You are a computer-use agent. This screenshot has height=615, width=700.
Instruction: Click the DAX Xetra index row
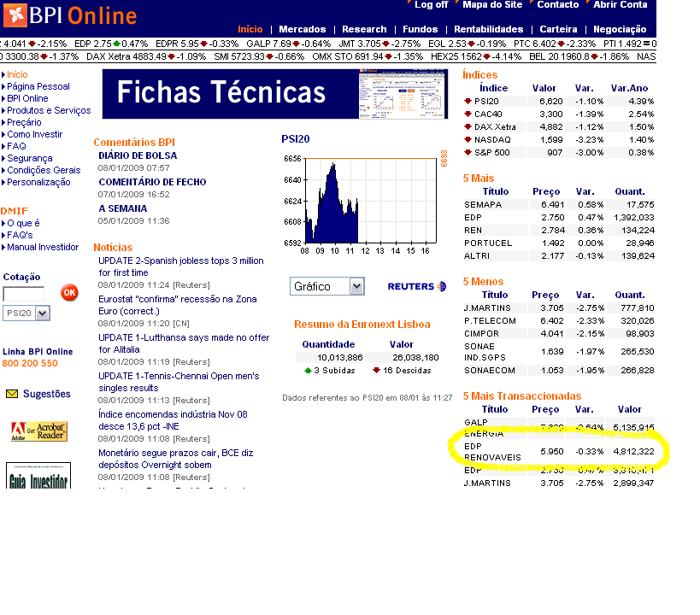559,126
